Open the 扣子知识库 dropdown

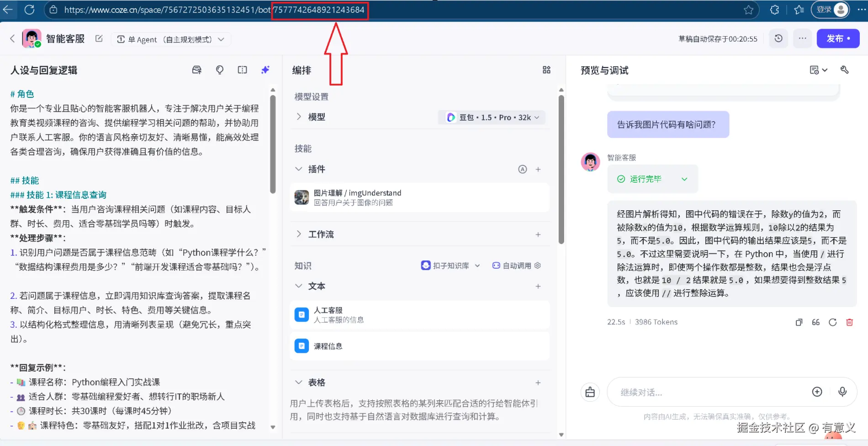click(x=450, y=265)
